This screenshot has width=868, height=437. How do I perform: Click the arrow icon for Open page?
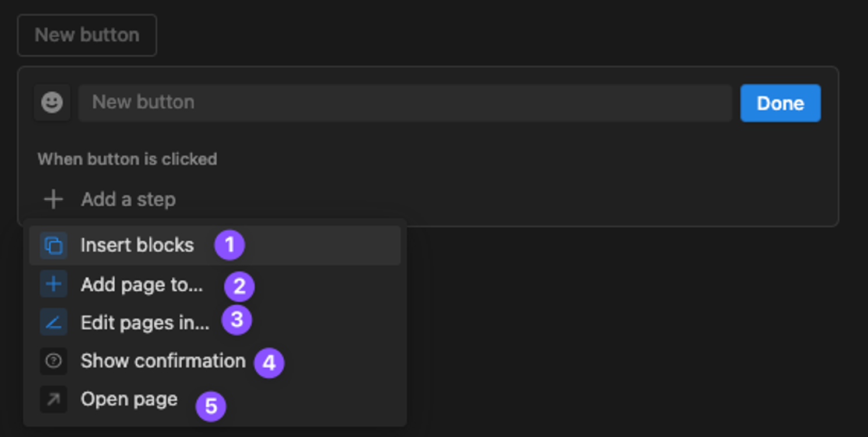click(54, 399)
